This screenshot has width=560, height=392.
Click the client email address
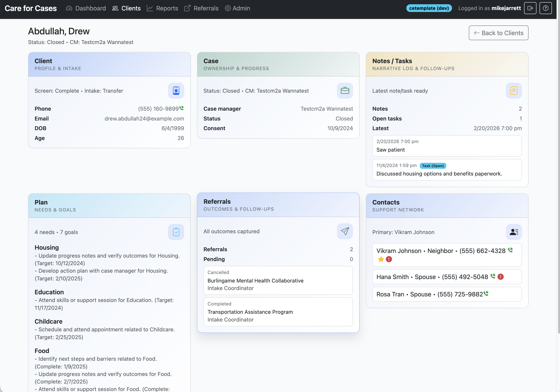point(144,119)
